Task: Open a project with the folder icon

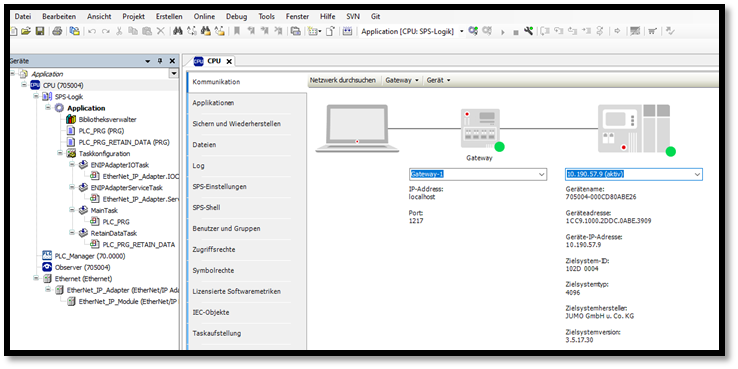Action: pos(26,31)
